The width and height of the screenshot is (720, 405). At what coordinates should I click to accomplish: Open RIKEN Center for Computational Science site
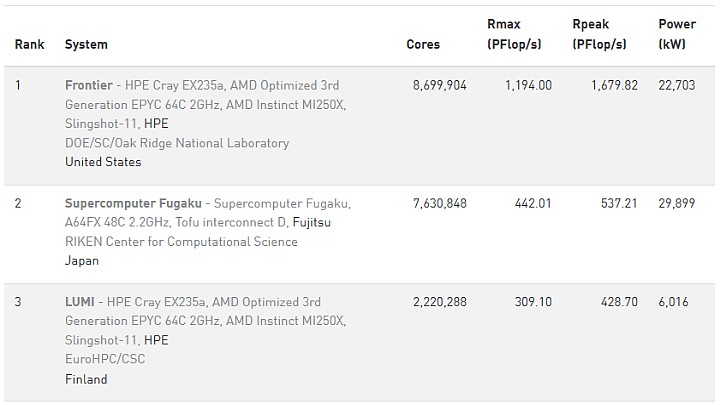coord(181,241)
